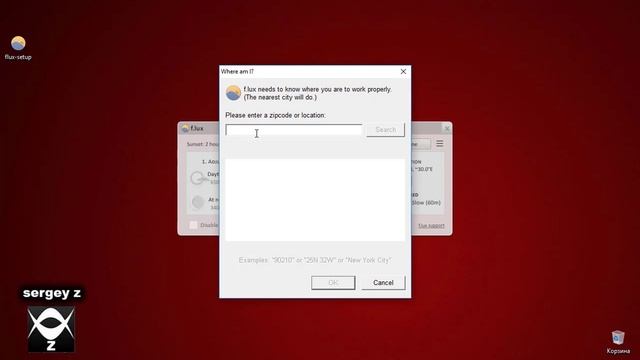Viewport: 640px width, 360px height.
Task: Click the f.lux title bar icon behind dialog
Action: [185, 129]
